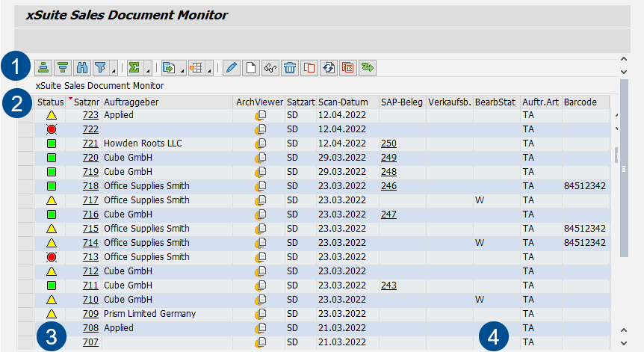This screenshot has width=644, height=352.
Task: Expand the filter options dropdown arrow
Action: pyautogui.click(x=114, y=71)
